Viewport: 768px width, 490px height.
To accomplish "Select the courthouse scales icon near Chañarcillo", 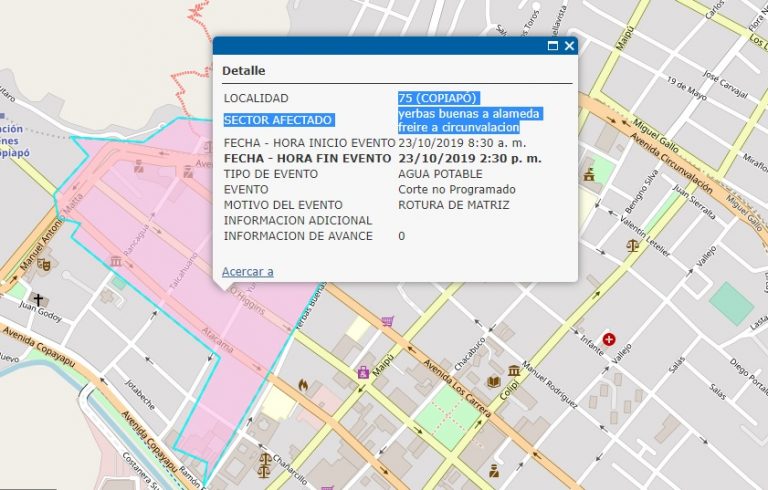I will pyautogui.click(x=264, y=461).
